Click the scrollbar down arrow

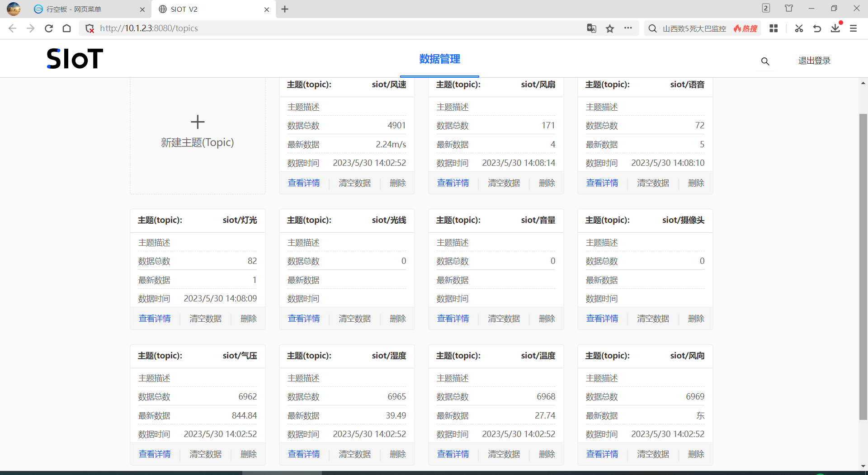coord(863,466)
